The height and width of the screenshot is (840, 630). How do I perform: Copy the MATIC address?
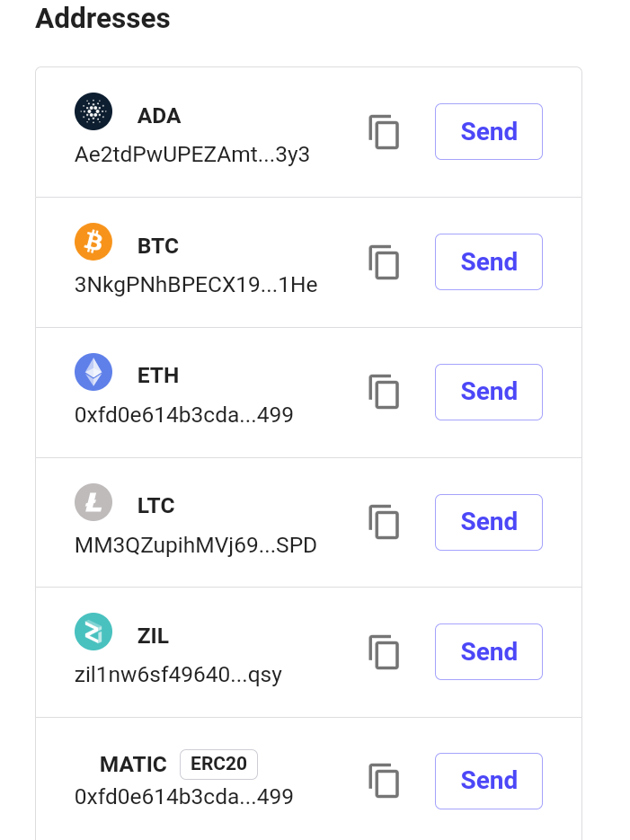click(x=384, y=781)
